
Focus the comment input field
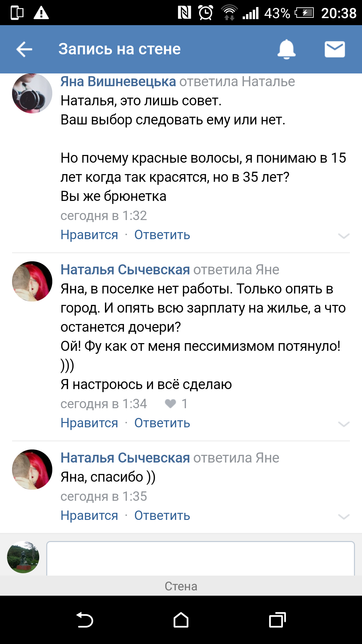(x=200, y=558)
